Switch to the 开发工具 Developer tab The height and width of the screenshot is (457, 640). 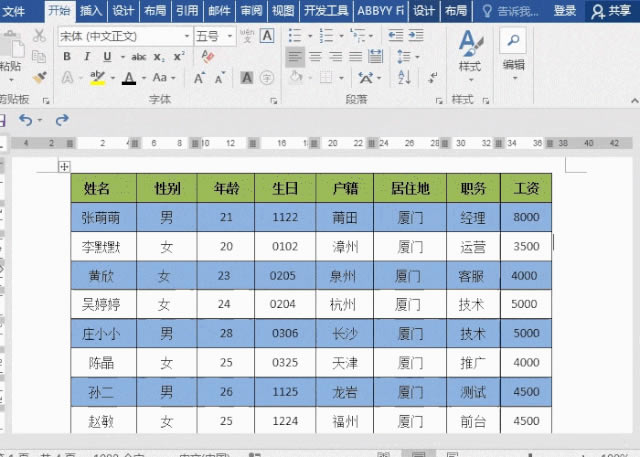click(x=326, y=11)
